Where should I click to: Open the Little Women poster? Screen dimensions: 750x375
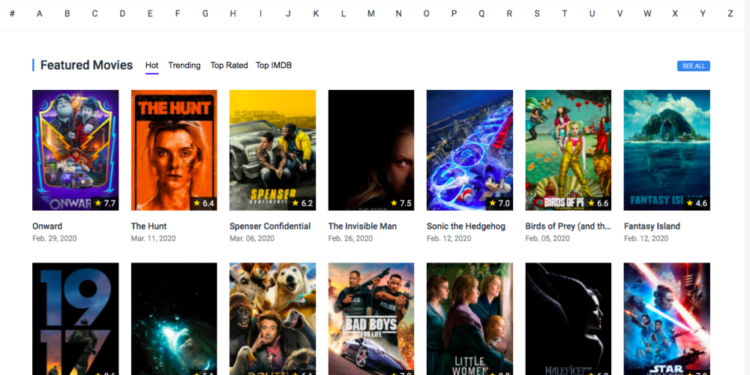tap(470, 319)
